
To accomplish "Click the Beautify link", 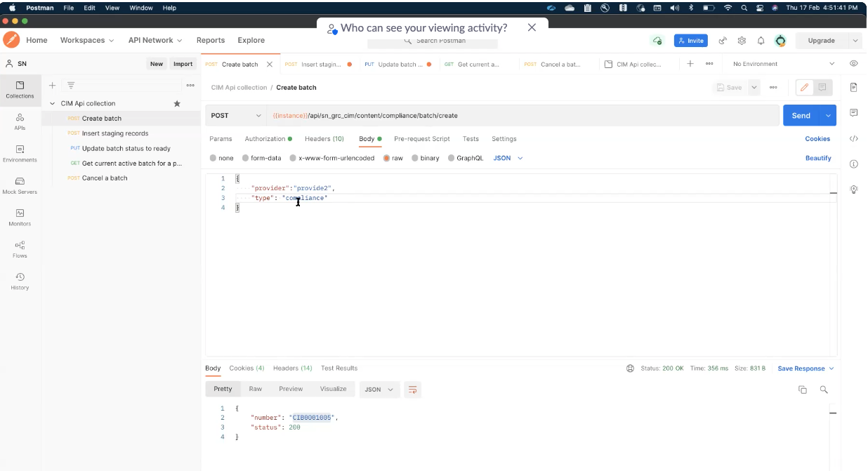I will pyautogui.click(x=818, y=158).
